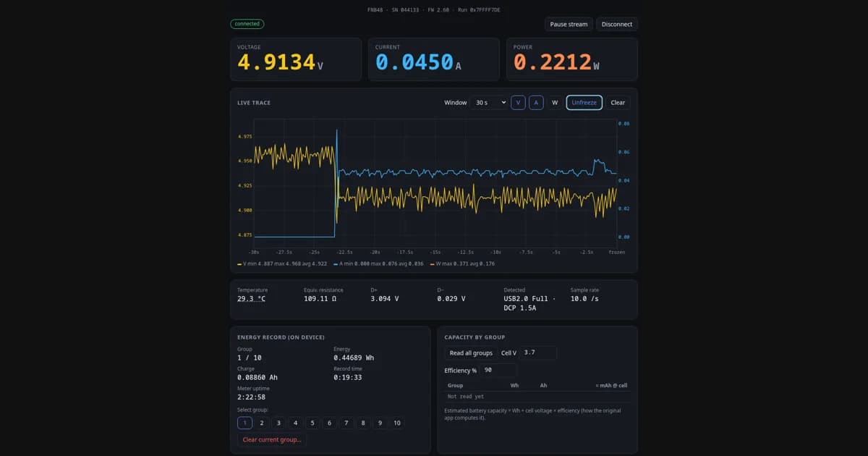Click Unfreeze to resume the live trace
This screenshot has height=456, width=868.
coord(584,103)
